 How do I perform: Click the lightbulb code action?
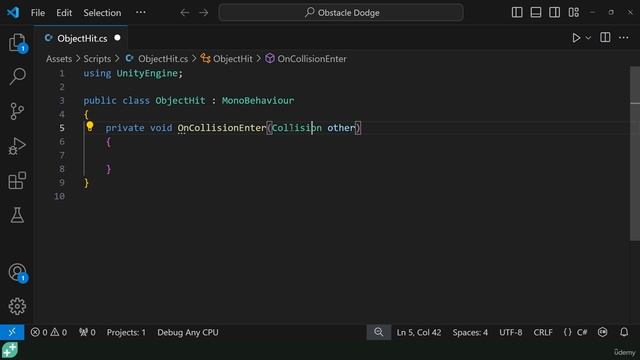(90, 127)
